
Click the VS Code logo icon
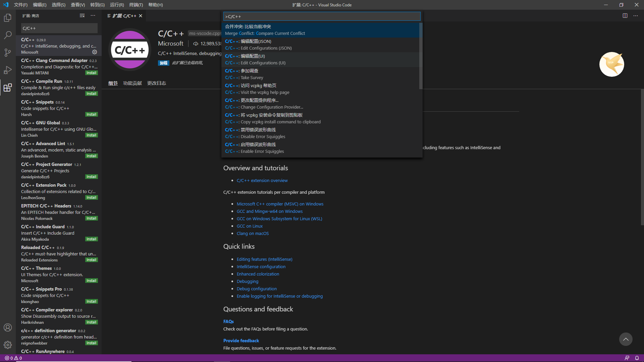[x=6, y=5]
